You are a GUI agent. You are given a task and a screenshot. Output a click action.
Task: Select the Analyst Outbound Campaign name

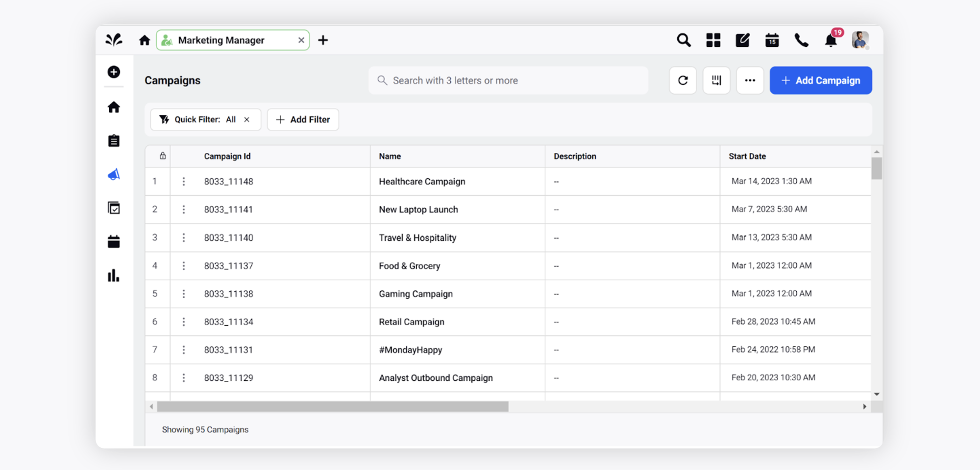click(x=436, y=378)
